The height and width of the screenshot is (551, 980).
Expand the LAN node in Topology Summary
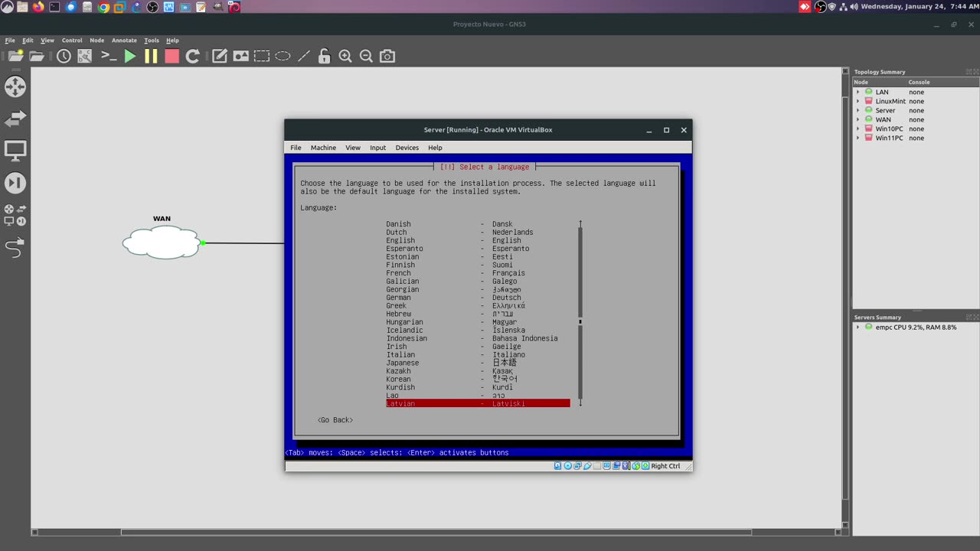[x=858, y=92]
